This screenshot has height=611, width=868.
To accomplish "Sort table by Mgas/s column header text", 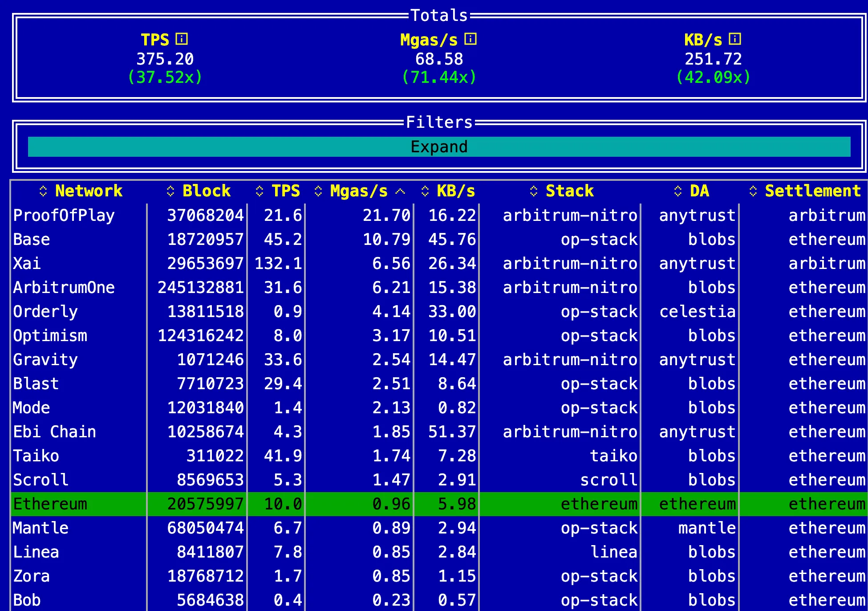I will coord(359,191).
